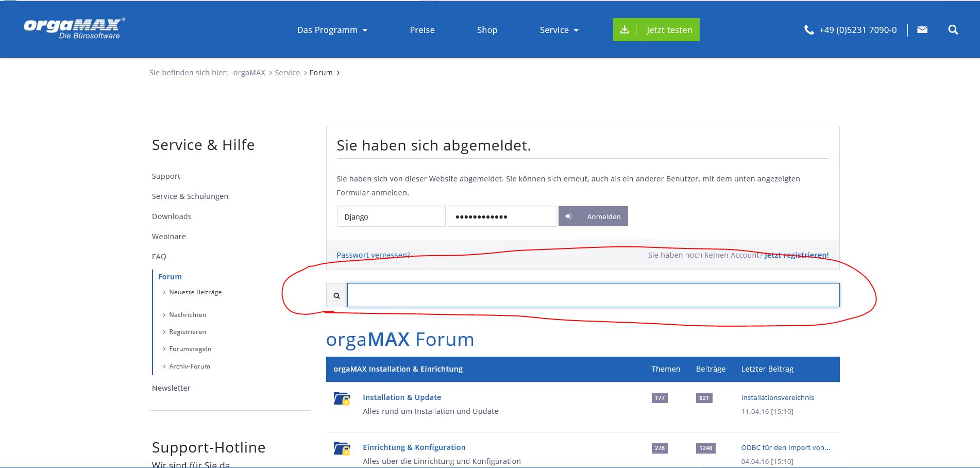The height and width of the screenshot is (468, 980).
Task: Click the login arrow icon beside Anmelden
Action: click(568, 216)
